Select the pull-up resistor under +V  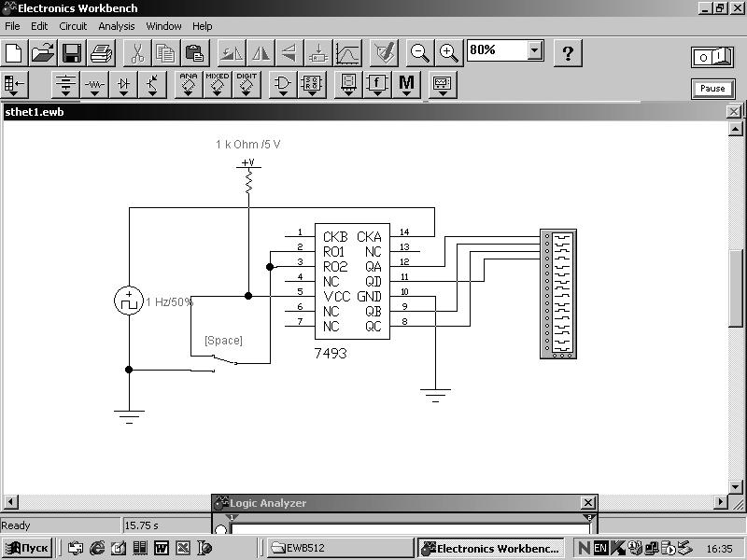(248, 182)
